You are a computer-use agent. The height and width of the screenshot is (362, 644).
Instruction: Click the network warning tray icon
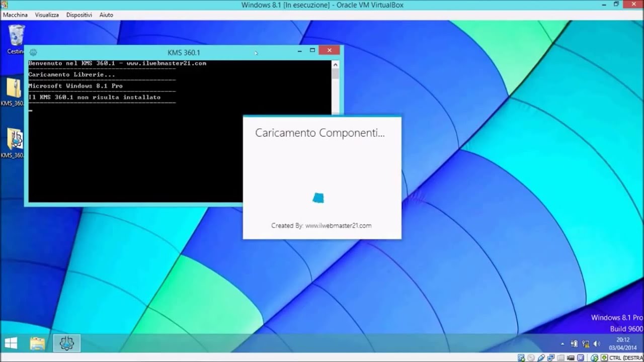(586, 344)
